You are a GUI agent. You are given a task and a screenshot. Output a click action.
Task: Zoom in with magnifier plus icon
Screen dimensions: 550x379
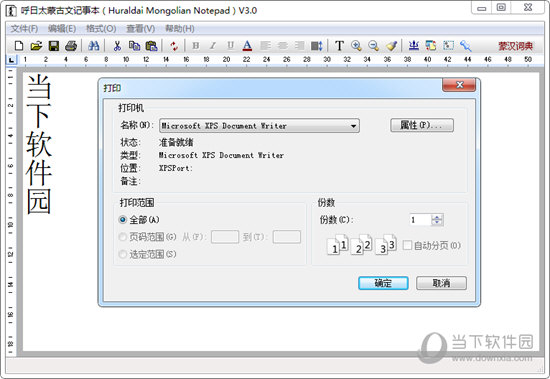click(356, 46)
